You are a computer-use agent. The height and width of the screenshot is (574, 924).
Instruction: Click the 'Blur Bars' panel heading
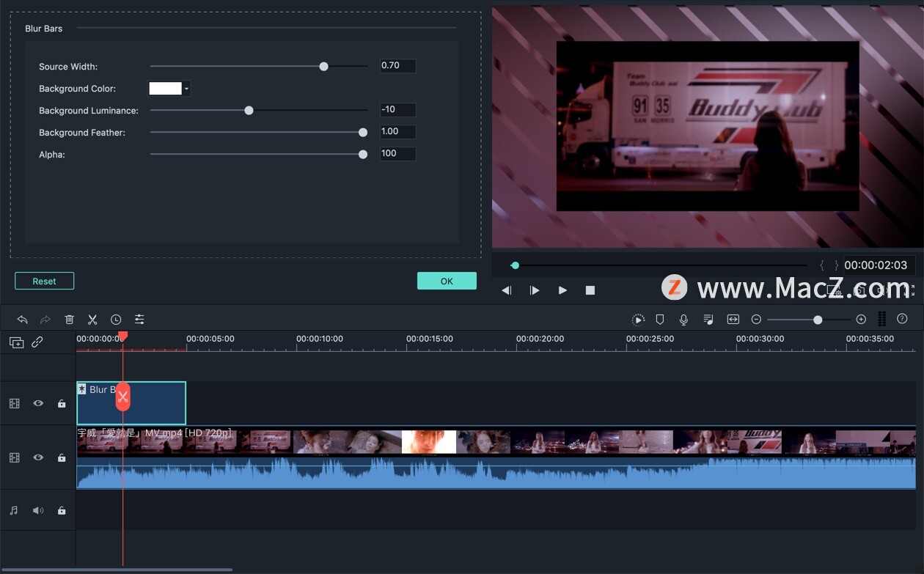44,29
